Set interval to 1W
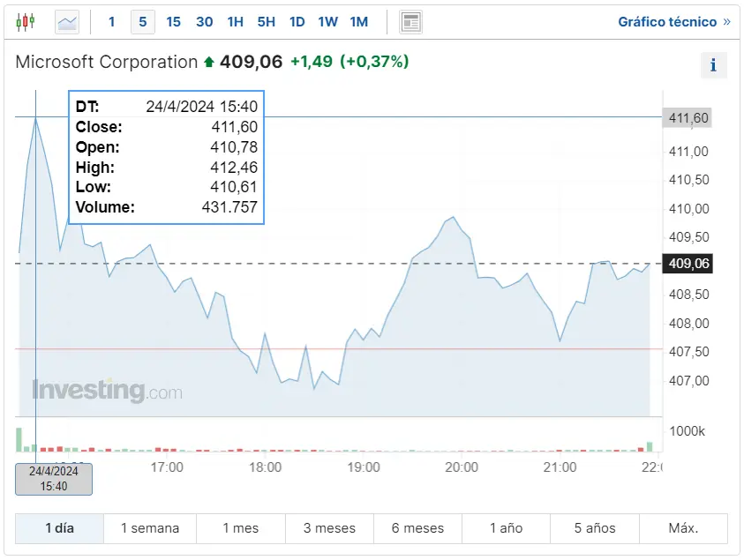 [327, 22]
